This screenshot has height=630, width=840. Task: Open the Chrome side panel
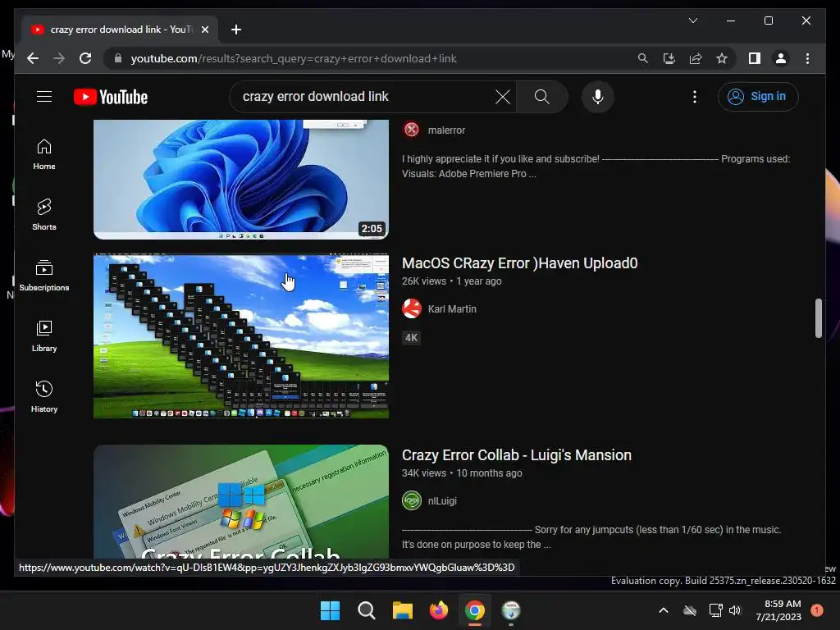[x=755, y=58]
